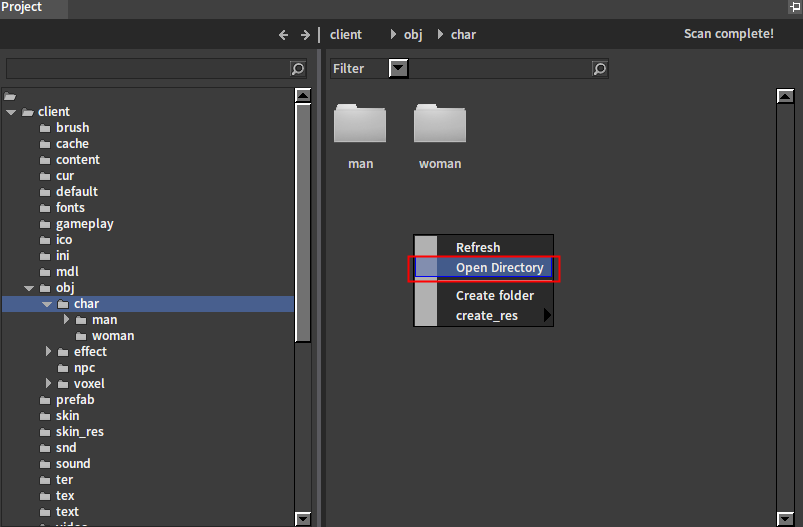The width and height of the screenshot is (803, 527).
Task: Collapse the client tree node
Action: 11,112
